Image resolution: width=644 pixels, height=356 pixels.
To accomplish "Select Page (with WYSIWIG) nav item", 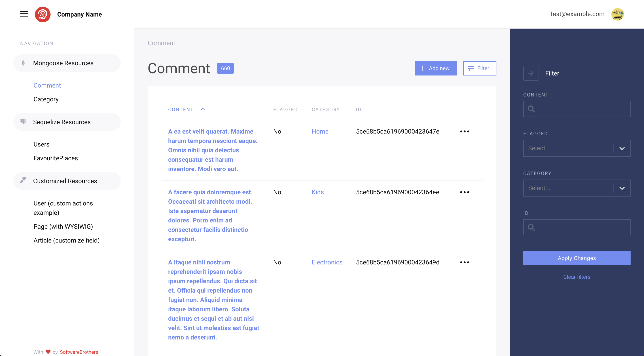I will click(63, 226).
